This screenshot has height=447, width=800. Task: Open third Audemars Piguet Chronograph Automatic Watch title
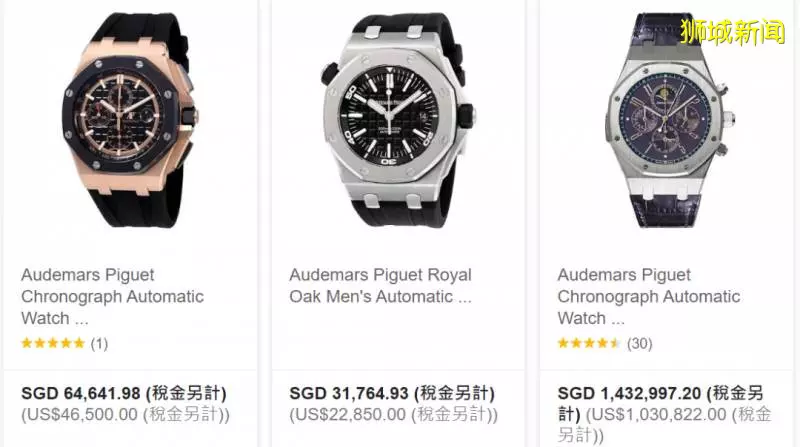[648, 296]
